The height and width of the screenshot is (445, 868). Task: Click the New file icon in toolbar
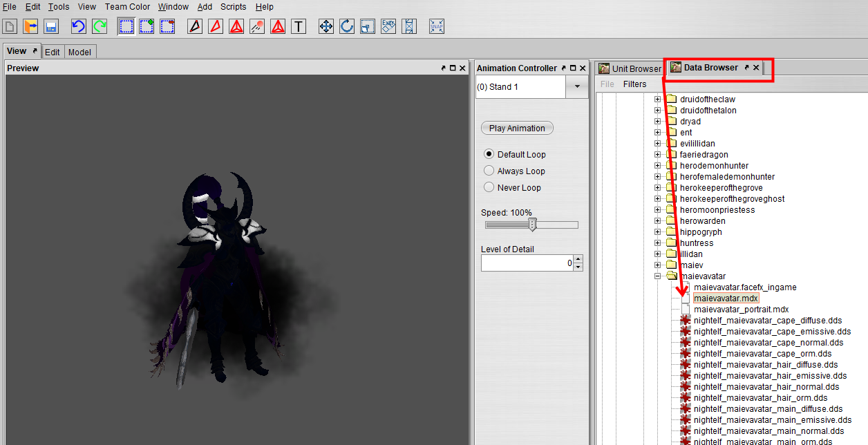tap(10, 26)
